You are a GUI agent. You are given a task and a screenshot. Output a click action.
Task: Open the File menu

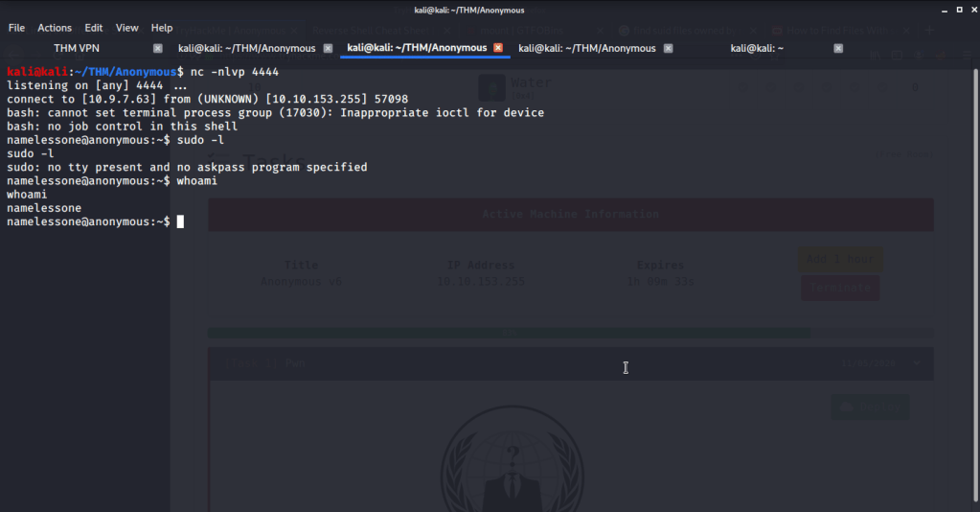pyautogui.click(x=16, y=28)
